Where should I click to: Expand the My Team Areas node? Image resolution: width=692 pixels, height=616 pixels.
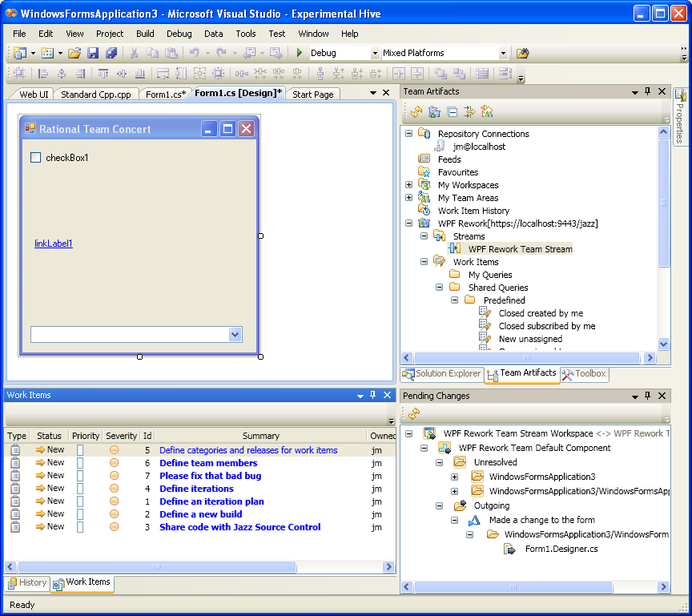pos(409,198)
